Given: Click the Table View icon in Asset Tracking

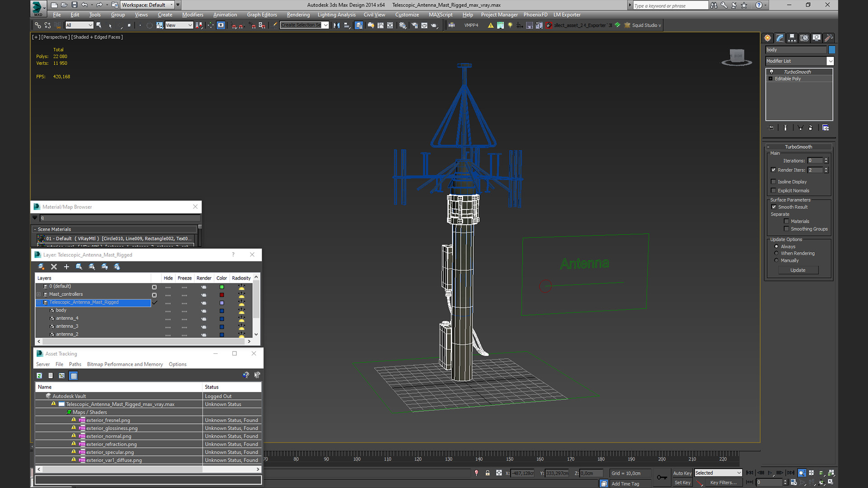Looking at the screenshot, I should click(74, 375).
